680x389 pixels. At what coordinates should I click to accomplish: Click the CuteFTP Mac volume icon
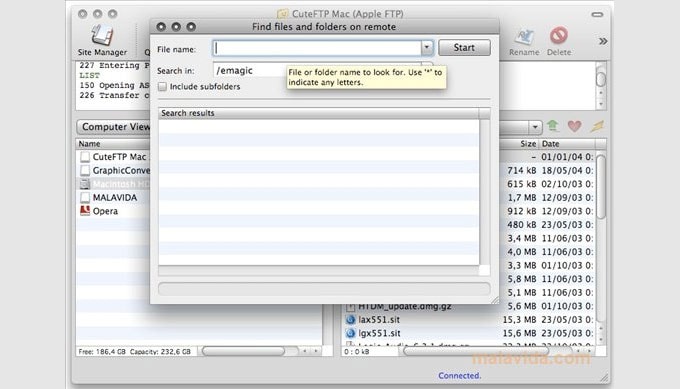pyautogui.click(x=85, y=157)
